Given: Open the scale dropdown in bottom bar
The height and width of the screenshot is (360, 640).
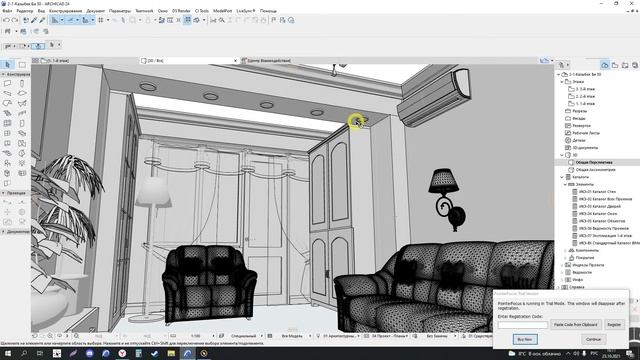Looking at the screenshot, I should pos(213,336).
